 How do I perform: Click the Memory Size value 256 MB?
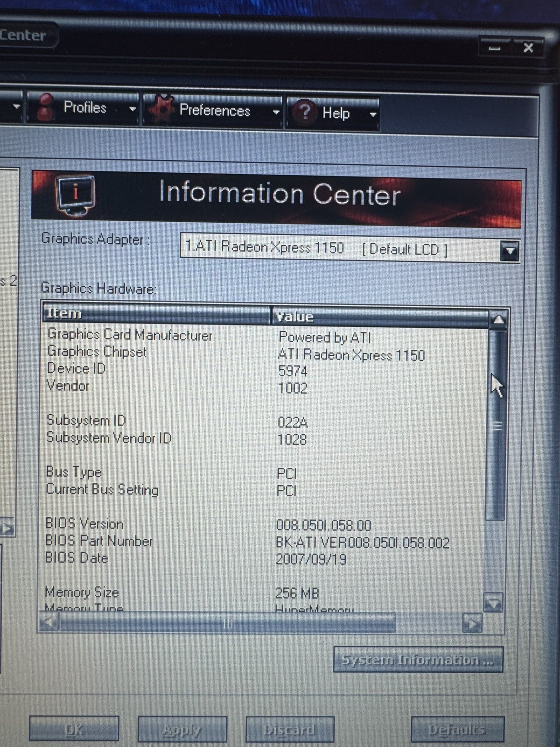click(297, 593)
